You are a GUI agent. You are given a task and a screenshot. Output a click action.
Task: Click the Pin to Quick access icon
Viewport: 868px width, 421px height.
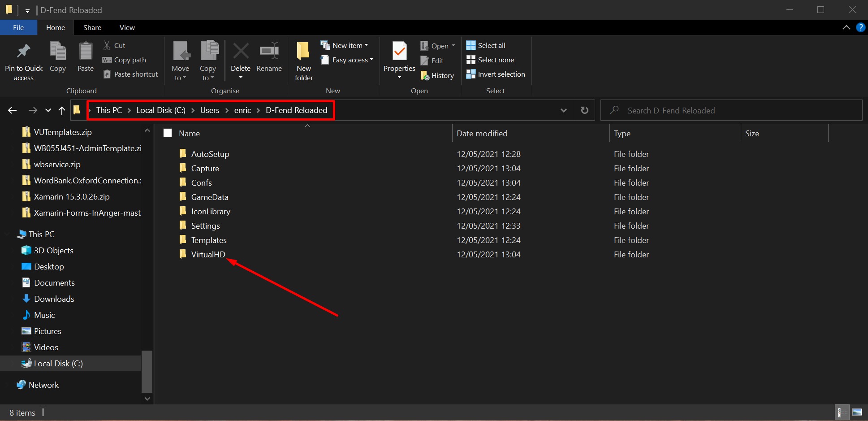pos(23,52)
